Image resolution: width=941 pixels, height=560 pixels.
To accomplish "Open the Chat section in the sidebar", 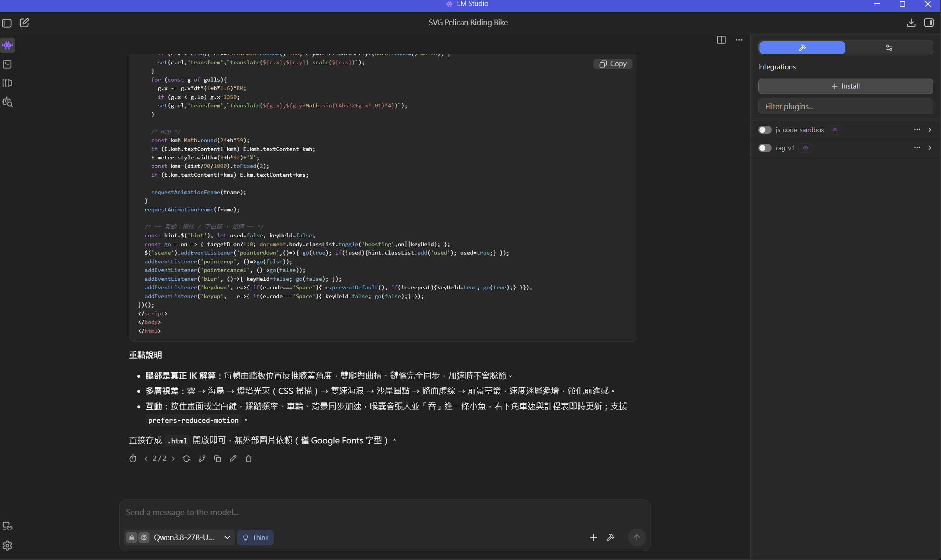I will click(7, 46).
